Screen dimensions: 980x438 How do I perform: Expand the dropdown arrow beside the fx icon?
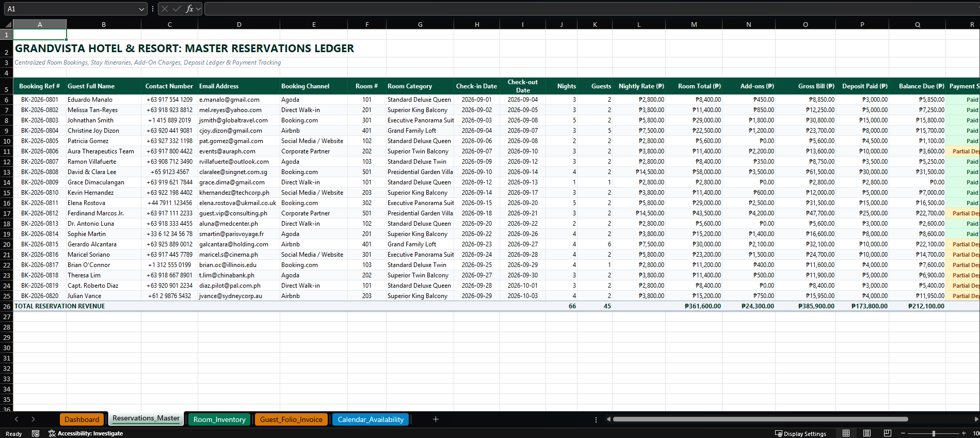[198, 9]
